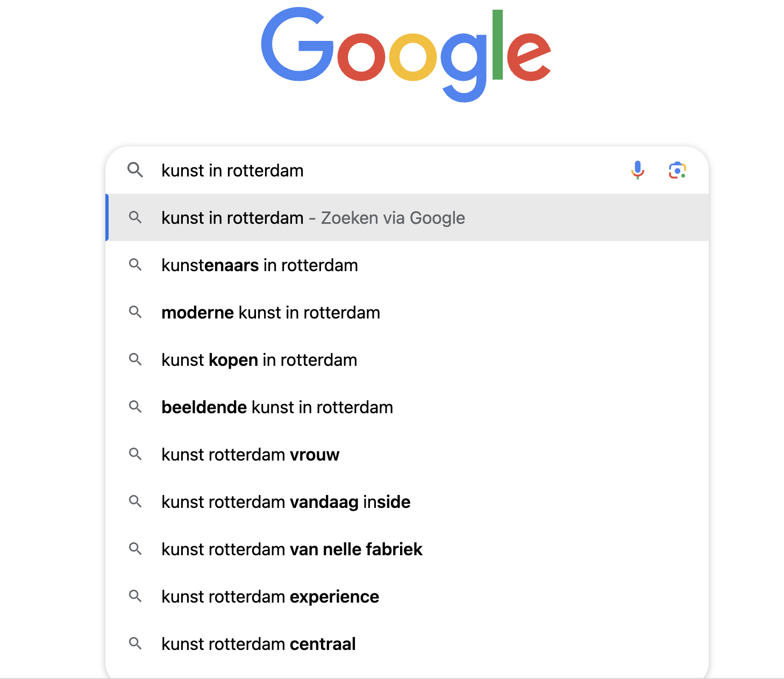Click the microphone voice search icon

click(x=638, y=170)
